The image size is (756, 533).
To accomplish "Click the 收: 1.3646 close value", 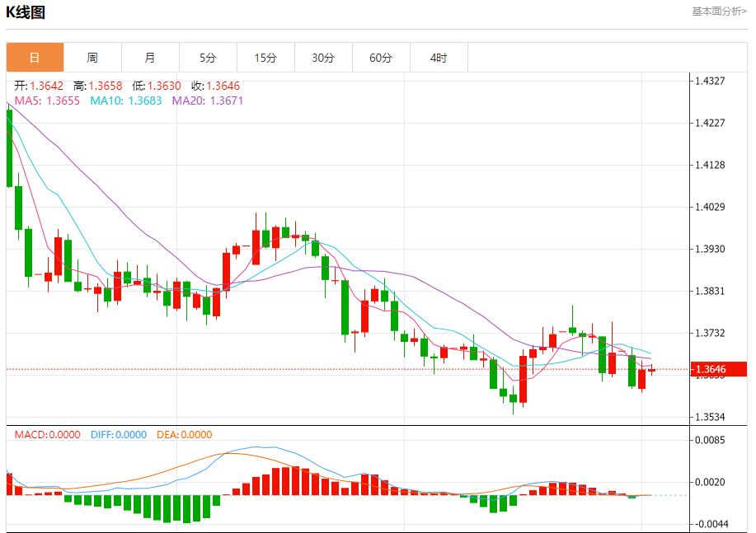I will click(x=215, y=86).
